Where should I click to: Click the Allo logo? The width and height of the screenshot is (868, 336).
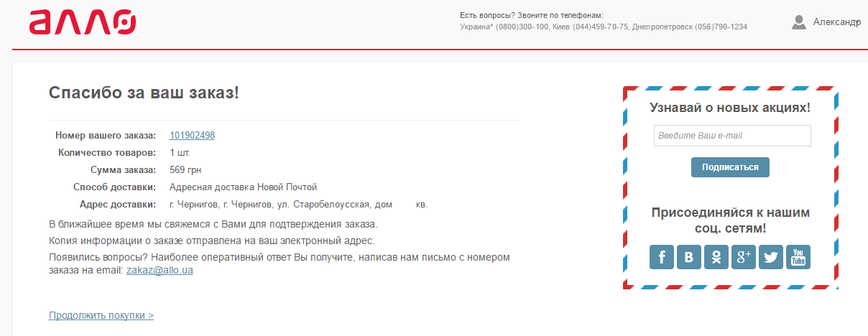83,22
